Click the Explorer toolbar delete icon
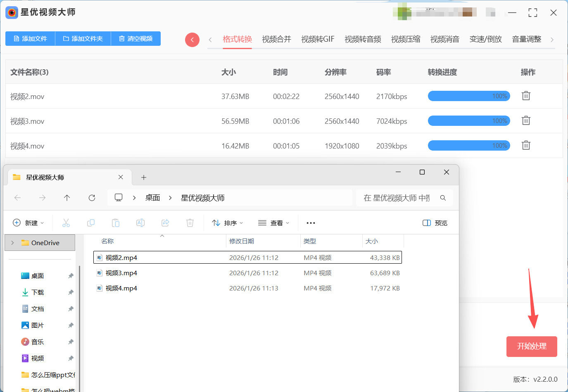 tap(190, 223)
